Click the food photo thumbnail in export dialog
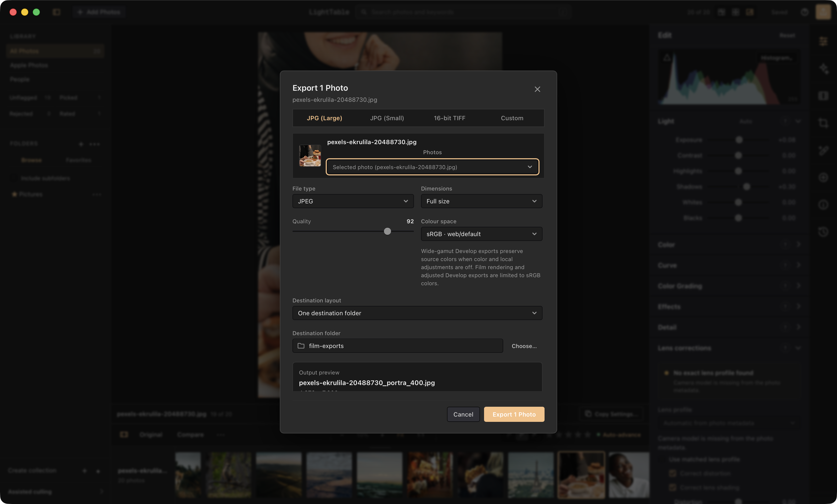 click(309, 155)
